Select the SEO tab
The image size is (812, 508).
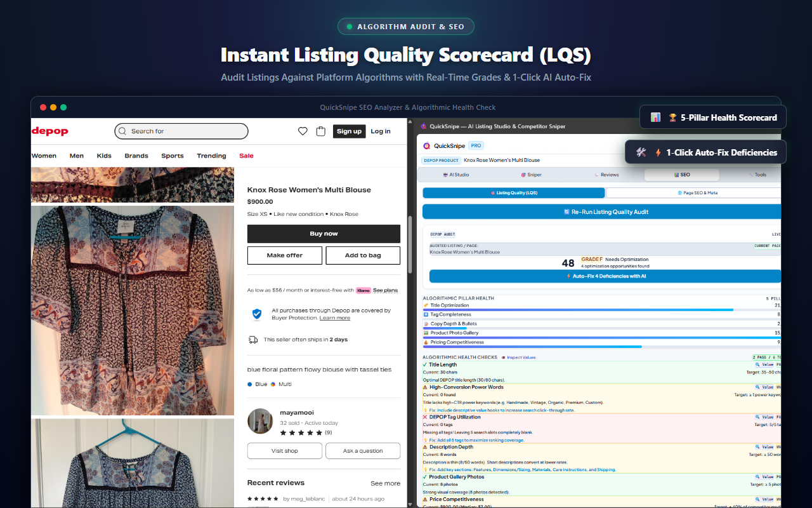pos(682,175)
